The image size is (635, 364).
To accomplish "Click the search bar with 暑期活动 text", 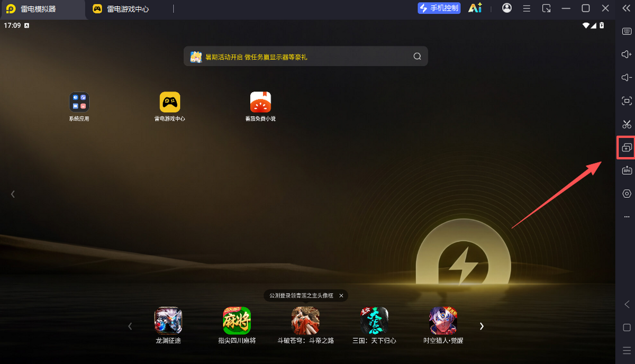I will pyautogui.click(x=306, y=56).
